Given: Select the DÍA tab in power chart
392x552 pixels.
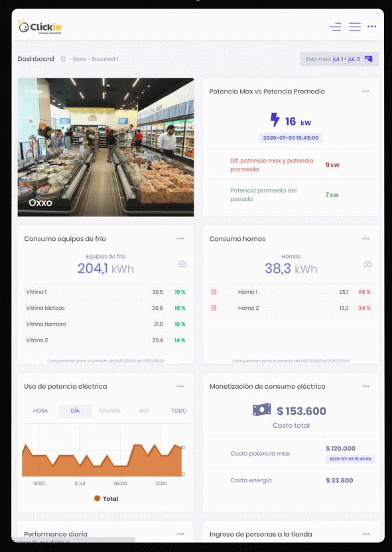Looking at the screenshot, I should point(75,411).
